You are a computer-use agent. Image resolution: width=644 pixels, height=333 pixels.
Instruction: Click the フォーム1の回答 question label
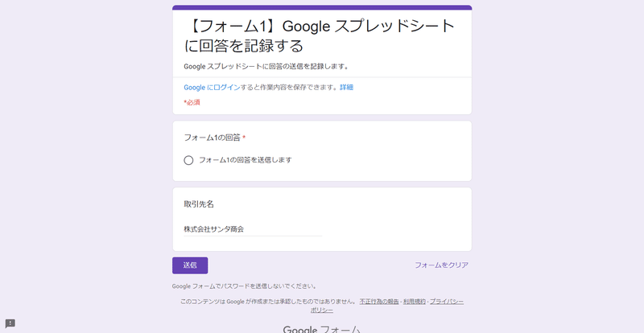212,138
